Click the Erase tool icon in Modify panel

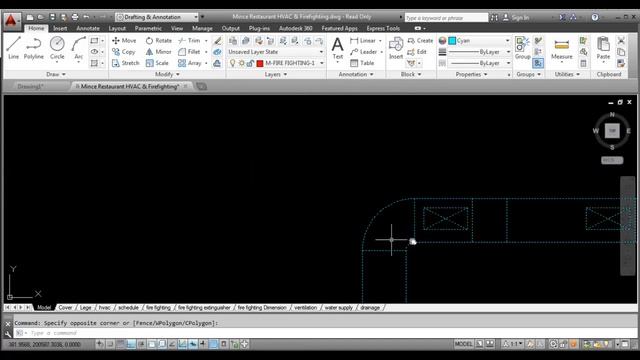coord(217,40)
